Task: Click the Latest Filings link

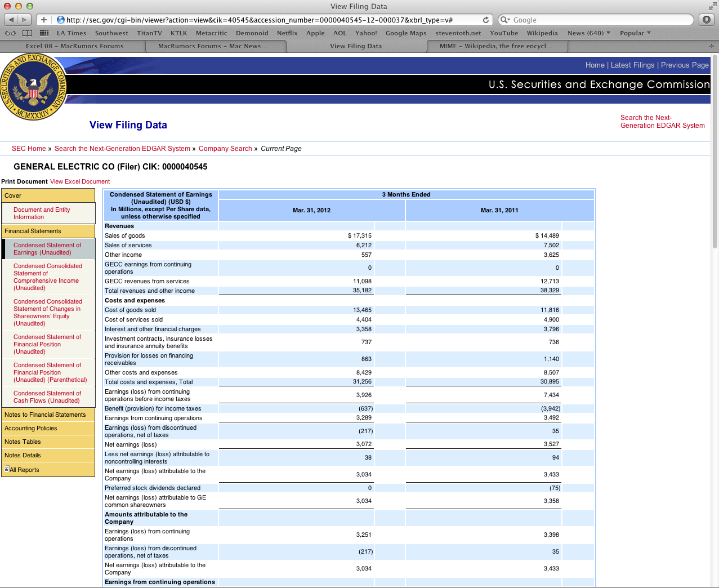Action: [632, 65]
